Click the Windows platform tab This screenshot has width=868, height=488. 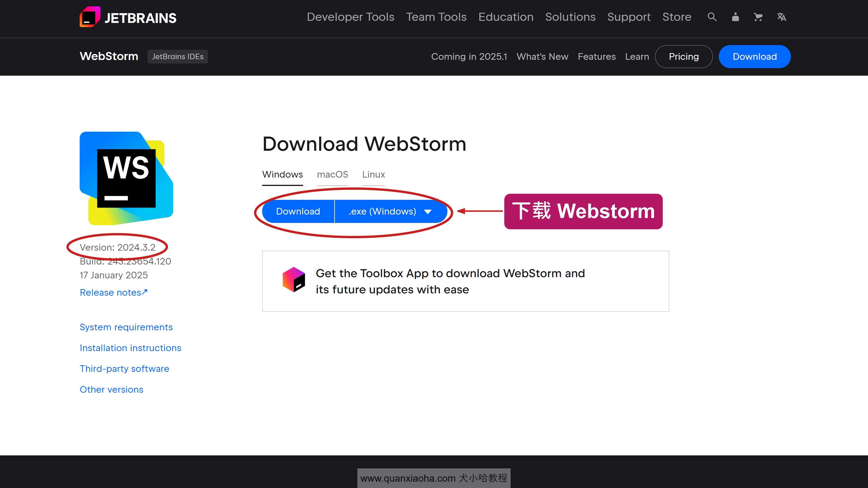pos(282,174)
